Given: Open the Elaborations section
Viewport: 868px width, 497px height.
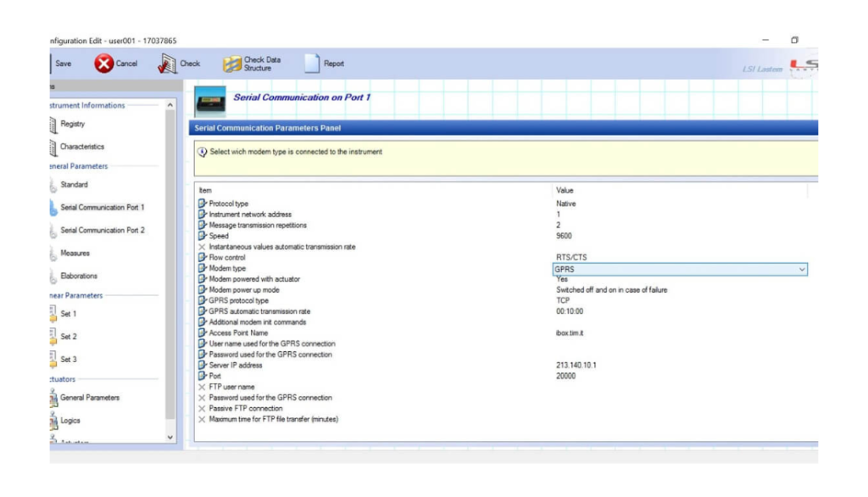Looking at the screenshot, I should (78, 276).
